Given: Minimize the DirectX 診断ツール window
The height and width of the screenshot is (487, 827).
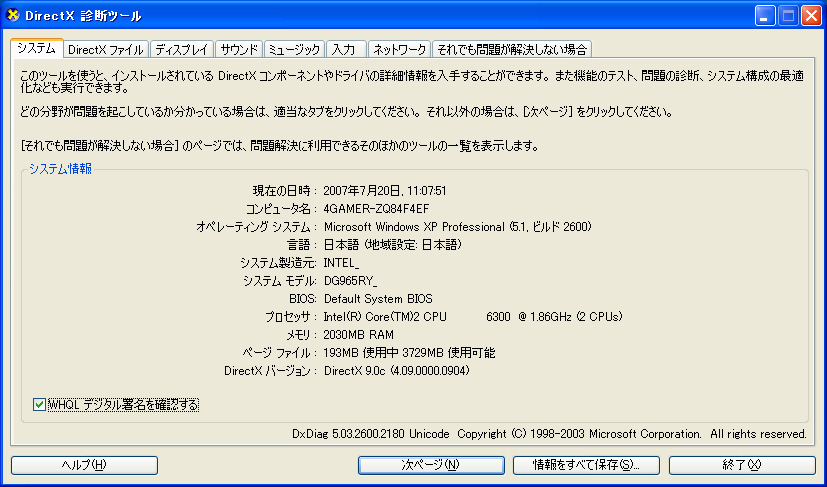Looking at the screenshot, I should (x=765, y=16).
